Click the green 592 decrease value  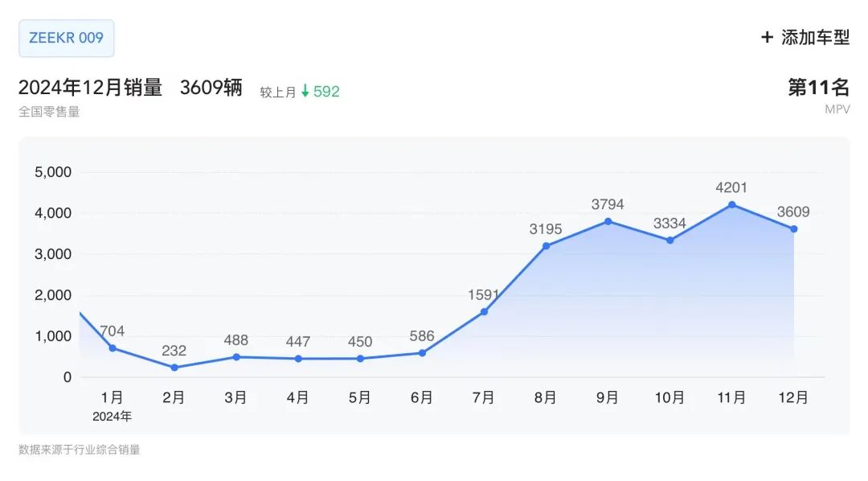click(x=326, y=92)
